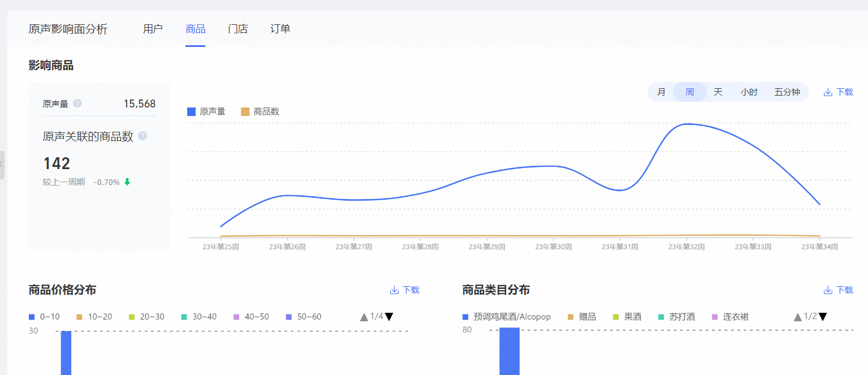The height and width of the screenshot is (375, 868).
Task: Switch to the 订单 tab
Action: tap(280, 29)
